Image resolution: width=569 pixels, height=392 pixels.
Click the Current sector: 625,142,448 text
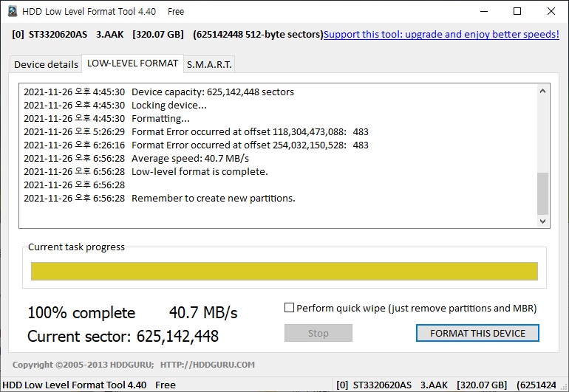pyautogui.click(x=123, y=336)
